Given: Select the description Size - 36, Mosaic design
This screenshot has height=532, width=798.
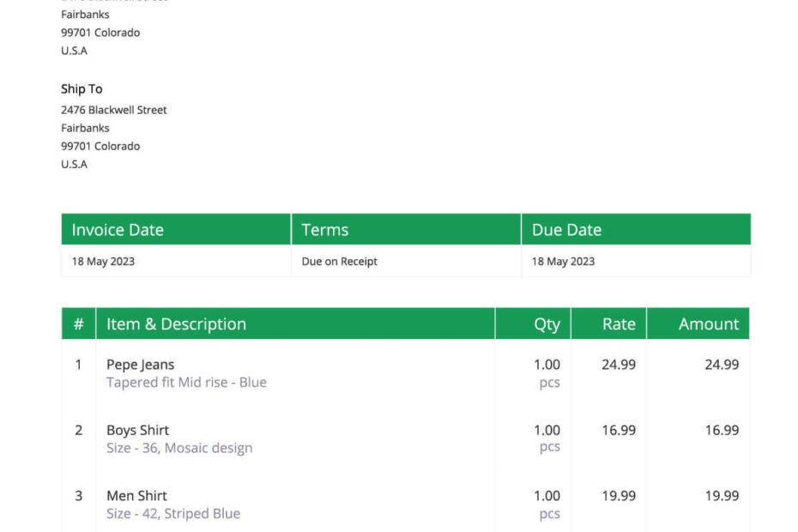Looking at the screenshot, I should pyautogui.click(x=179, y=447).
